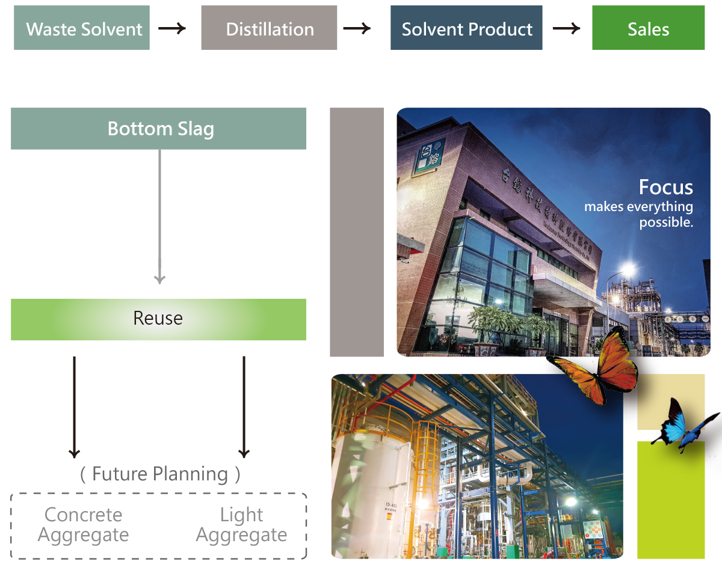Click the green Reuse box
This screenshot has height=588, width=722.
159,319
